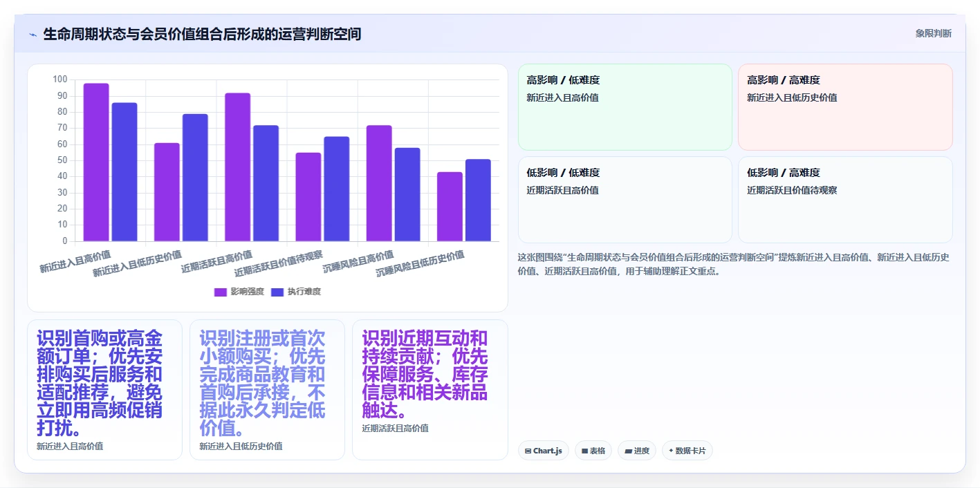980x488 pixels.
Task: Open the 低影响 / 高难度 quadrant card
Action: (x=845, y=200)
